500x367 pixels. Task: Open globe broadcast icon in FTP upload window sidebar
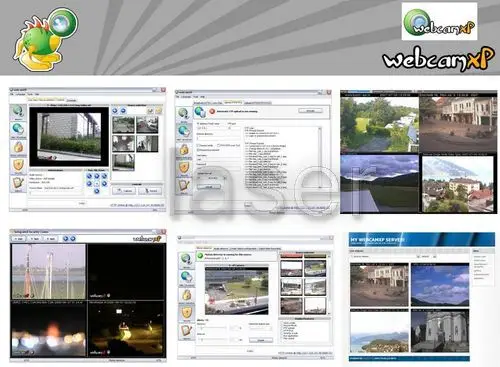[x=184, y=131]
